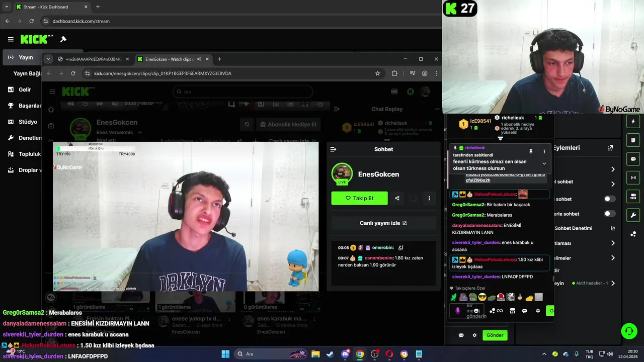644x362 pixels.
Task: Click the Kick search field 'Ara'
Action: click(243, 92)
